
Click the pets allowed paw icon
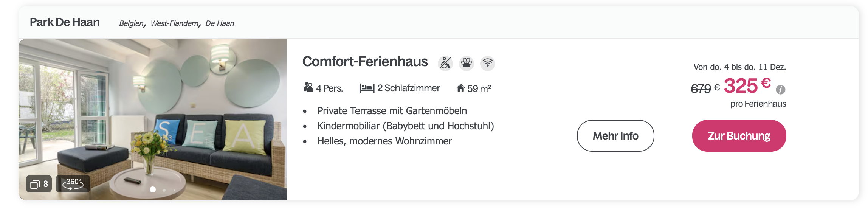tap(467, 63)
